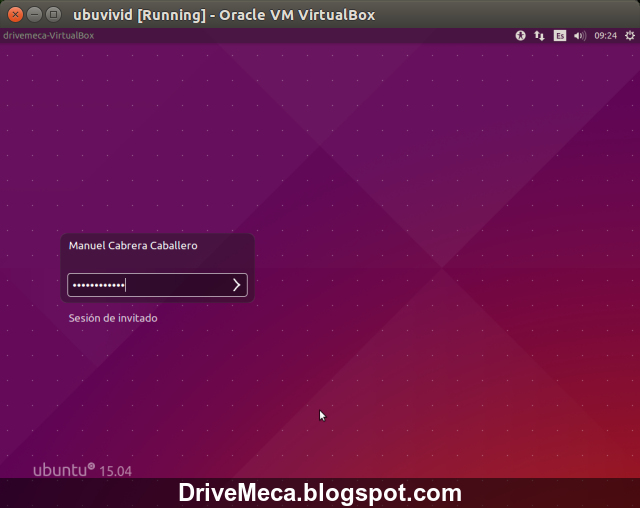Open the session power gear menu
640x508 pixels.
(630, 36)
